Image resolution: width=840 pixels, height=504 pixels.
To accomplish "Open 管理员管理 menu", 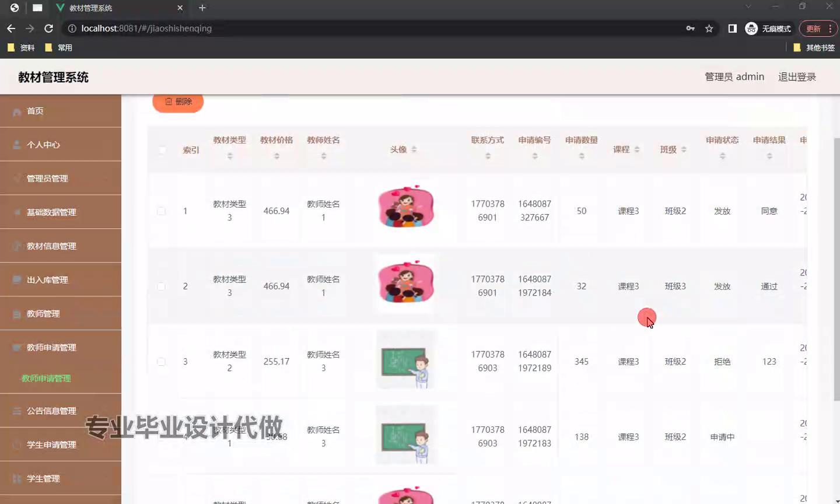I will tap(61, 178).
